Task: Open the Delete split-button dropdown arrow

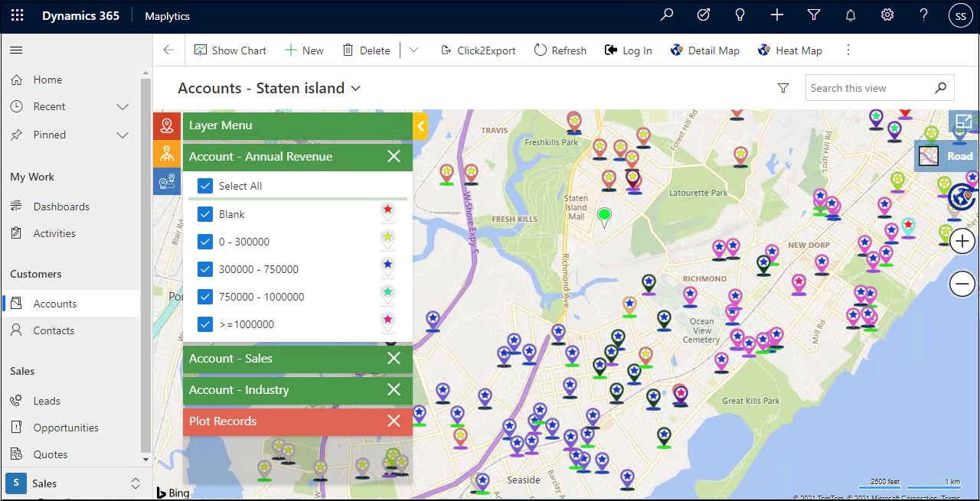Action: (414, 50)
